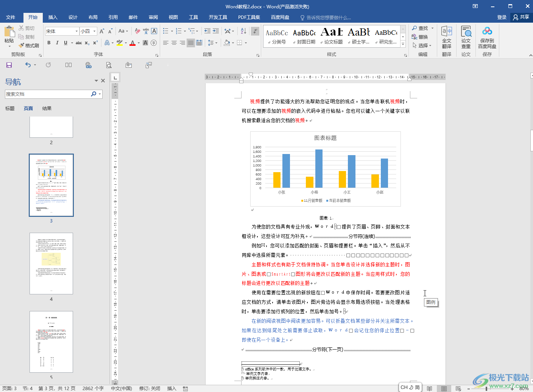Click the character shading gray A icon
This screenshot has height=392, width=533.
pos(146,43)
